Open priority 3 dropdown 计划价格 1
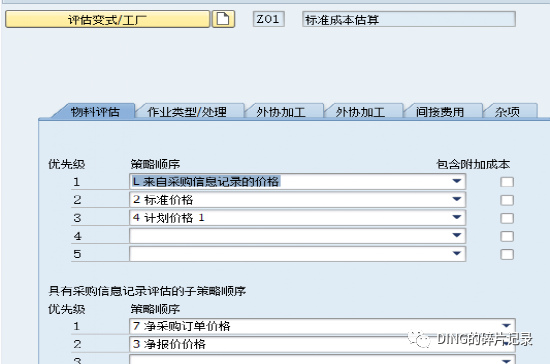 297,218
